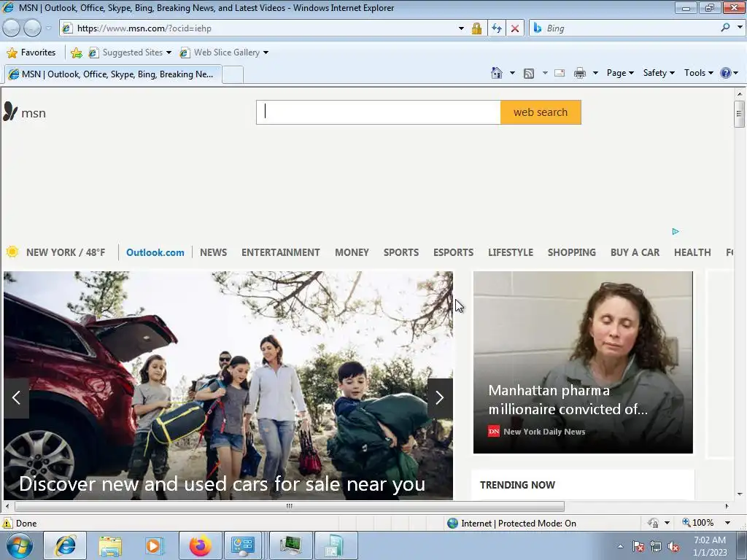This screenshot has height=560, width=747.
Task: Click the volume muted tray icon
Action: (x=674, y=546)
